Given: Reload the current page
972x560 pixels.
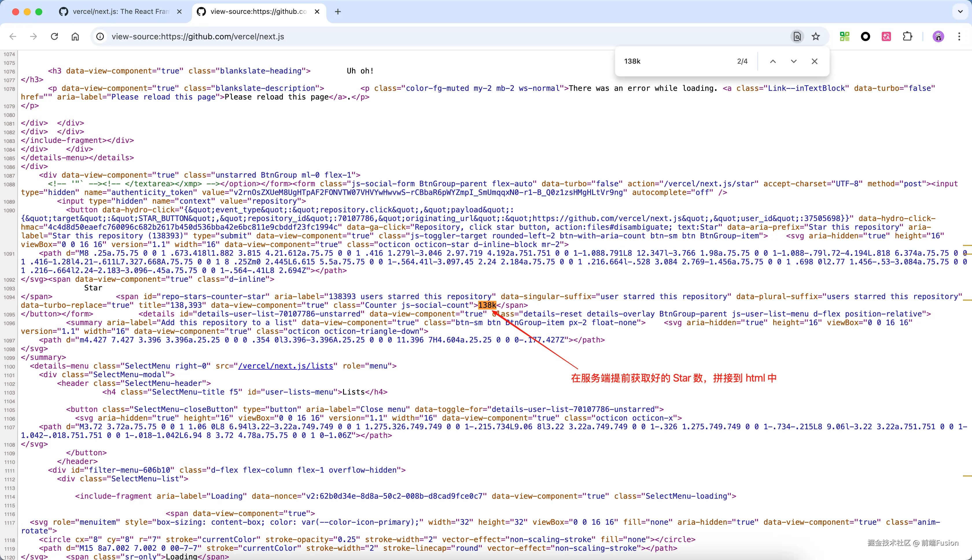Looking at the screenshot, I should pos(54,36).
